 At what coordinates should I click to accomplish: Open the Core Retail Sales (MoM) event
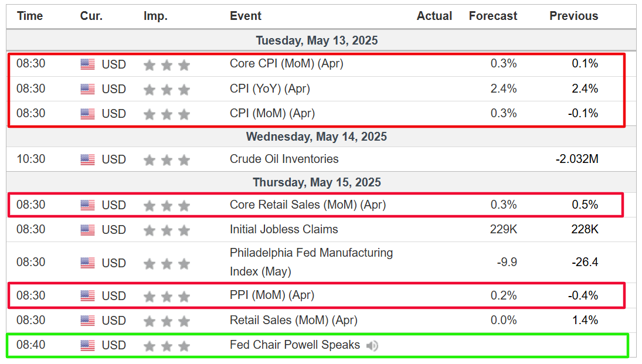click(x=307, y=205)
